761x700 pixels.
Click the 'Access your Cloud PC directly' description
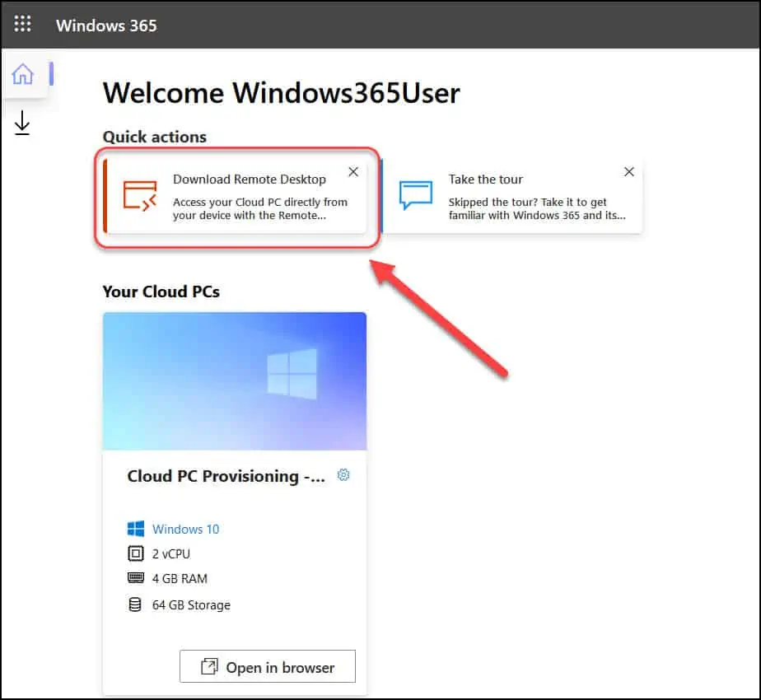click(x=260, y=208)
